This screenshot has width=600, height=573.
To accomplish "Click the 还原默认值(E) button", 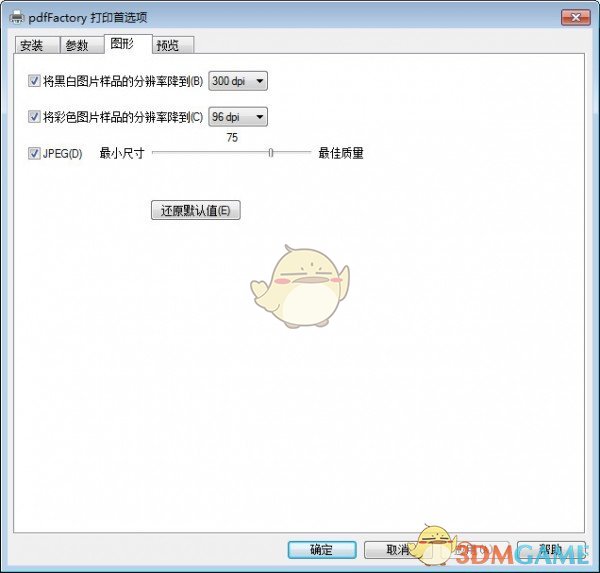I will tap(196, 211).
